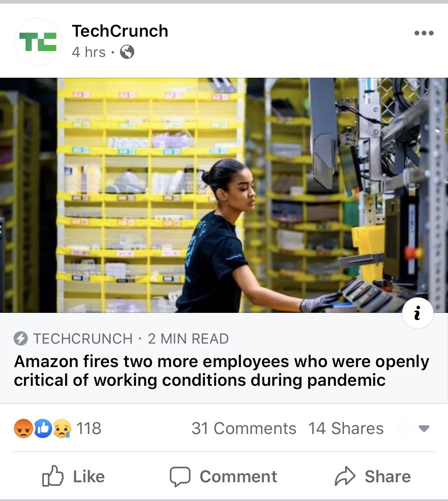The width and height of the screenshot is (448, 501).
Task: Open the 118 reactions count
Action: pos(88,428)
